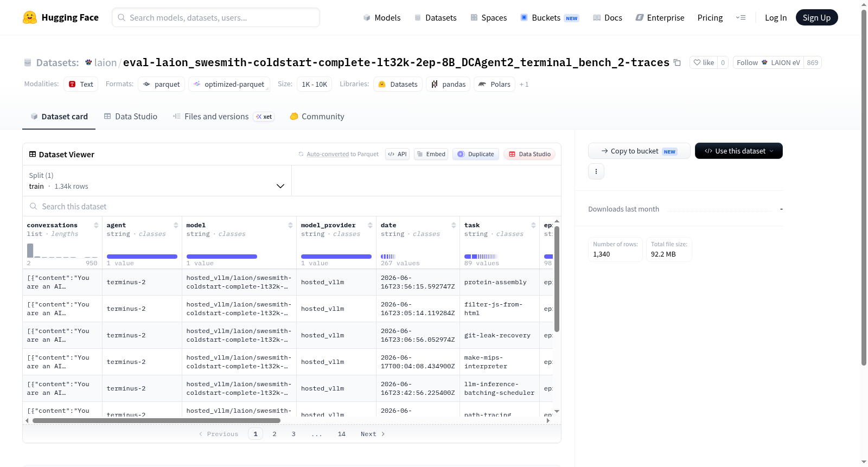The width and height of the screenshot is (868, 467).
Task: Click the navigation overflow menu icon
Action: click(741, 17)
